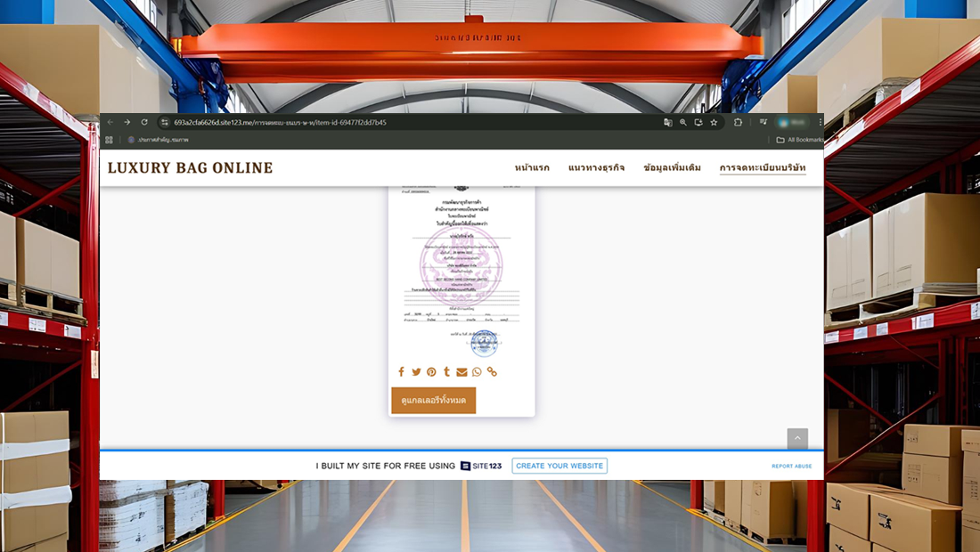Share through the WhatsApp icon
Screen dimensions: 980x552
(x=477, y=372)
